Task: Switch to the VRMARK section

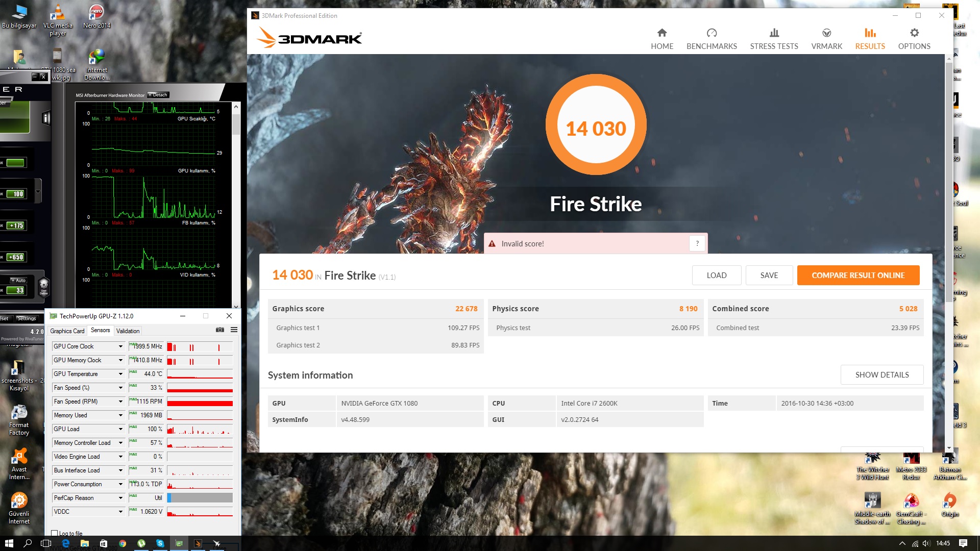Action: [826, 39]
